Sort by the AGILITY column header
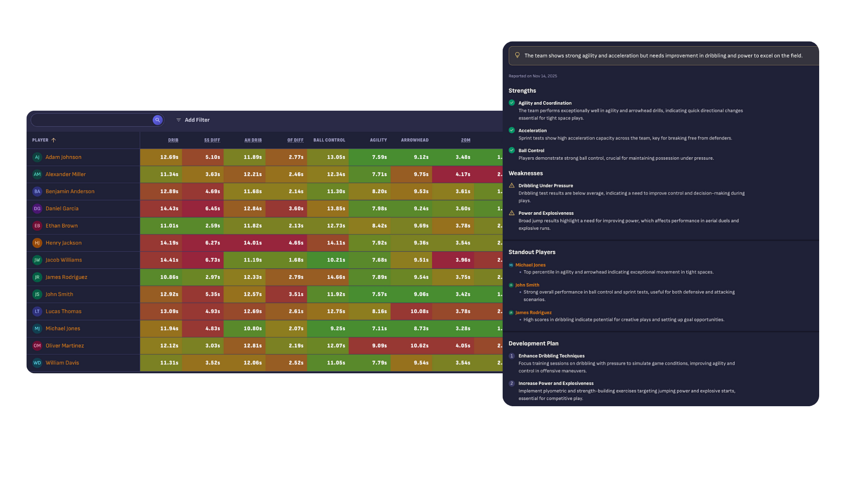The height and width of the screenshot is (488, 868). tap(378, 140)
